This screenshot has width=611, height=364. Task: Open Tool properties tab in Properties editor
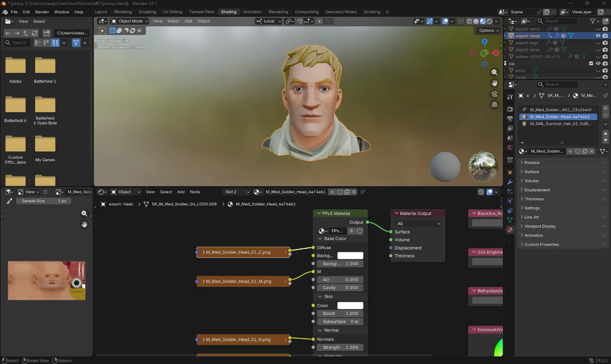coord(510,97)
